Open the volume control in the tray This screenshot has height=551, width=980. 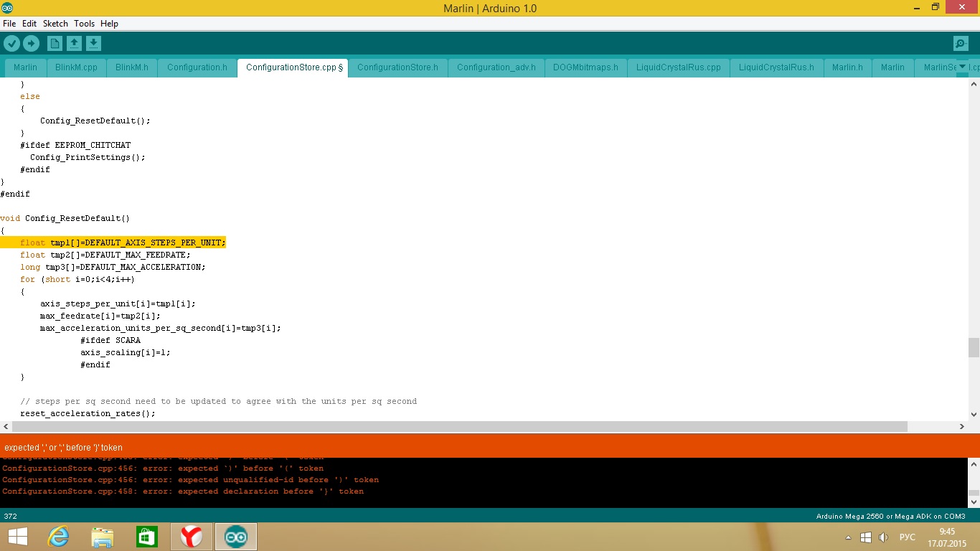[884, 537]
